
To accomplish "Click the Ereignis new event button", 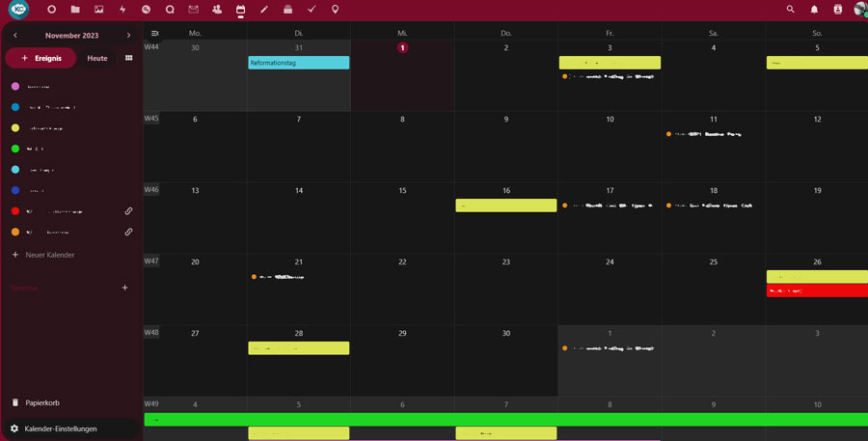I will (x=41, y=58).
